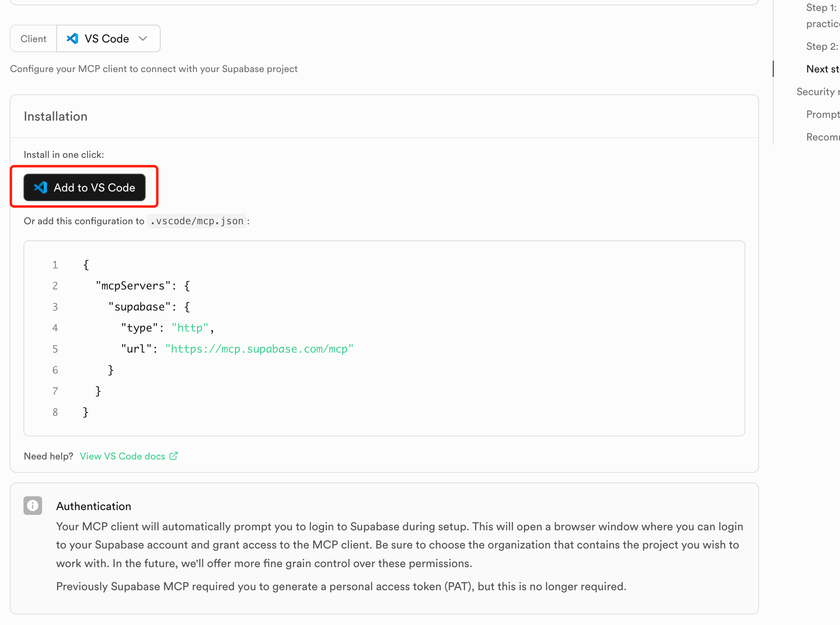
Task: Click the "http" type value in code
Action: (190, 328)
